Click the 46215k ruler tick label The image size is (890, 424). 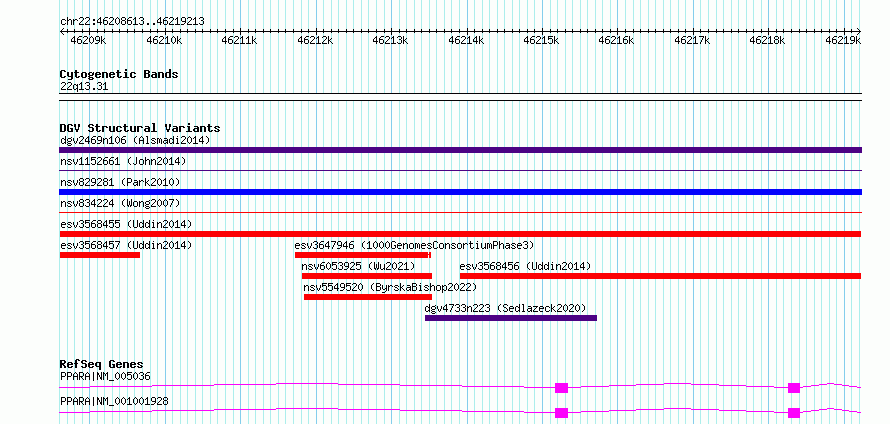(541, 40)
